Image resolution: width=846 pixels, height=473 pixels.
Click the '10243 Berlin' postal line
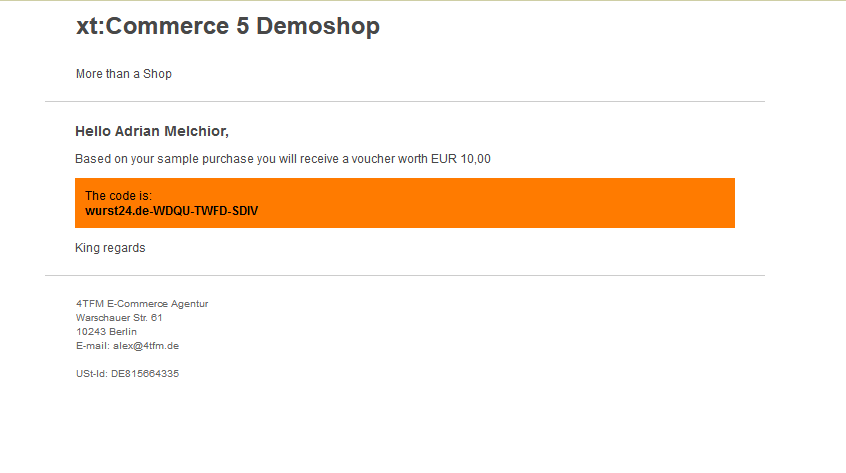tap(106, 331)
